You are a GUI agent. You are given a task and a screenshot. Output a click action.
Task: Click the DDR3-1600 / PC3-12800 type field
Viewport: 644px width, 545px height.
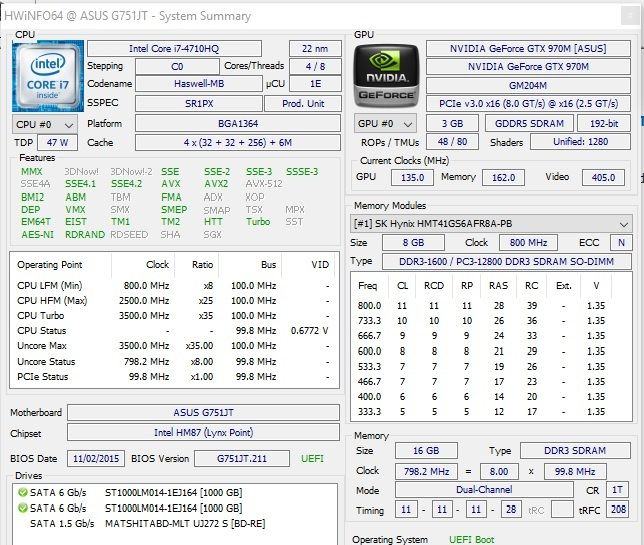[x=507, y=262]
